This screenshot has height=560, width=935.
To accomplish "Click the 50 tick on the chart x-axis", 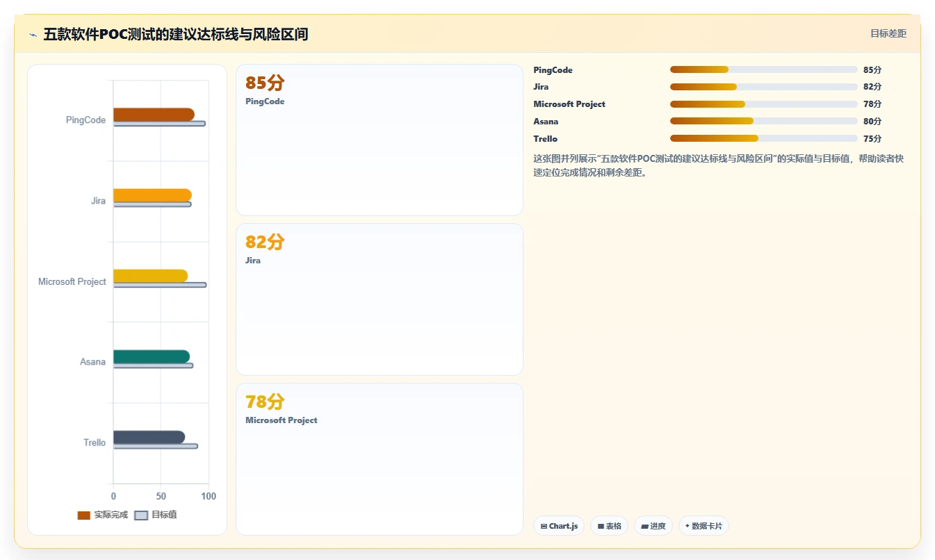I will click(x=161, y=496).
